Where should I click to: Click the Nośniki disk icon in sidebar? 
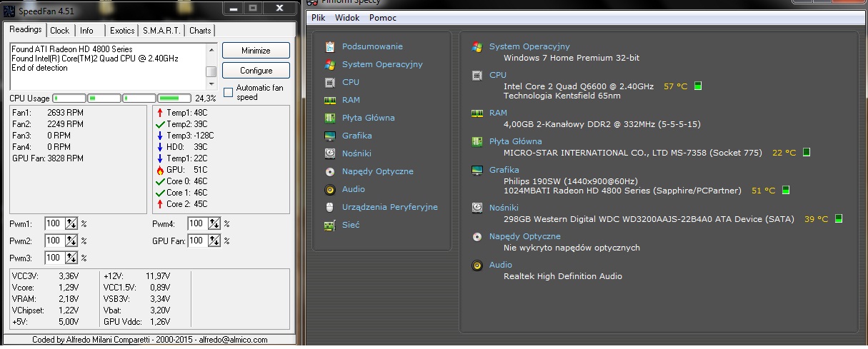pos(329,153)
